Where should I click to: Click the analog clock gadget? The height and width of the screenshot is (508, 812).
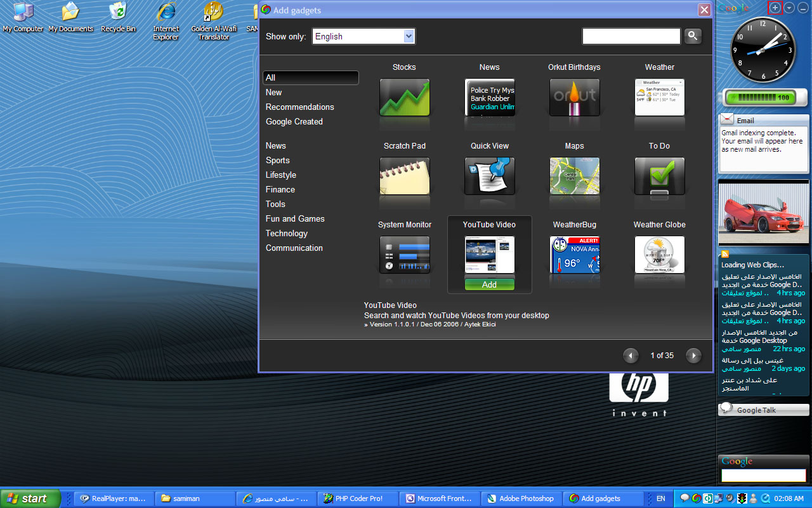[x=763, y=50]
